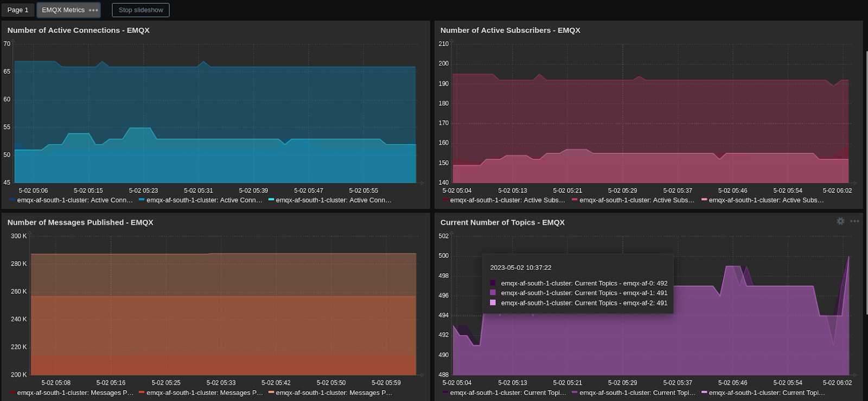
Task: Toggle dark maroon Active Subs legend series
Action: [x=504, y=200]
